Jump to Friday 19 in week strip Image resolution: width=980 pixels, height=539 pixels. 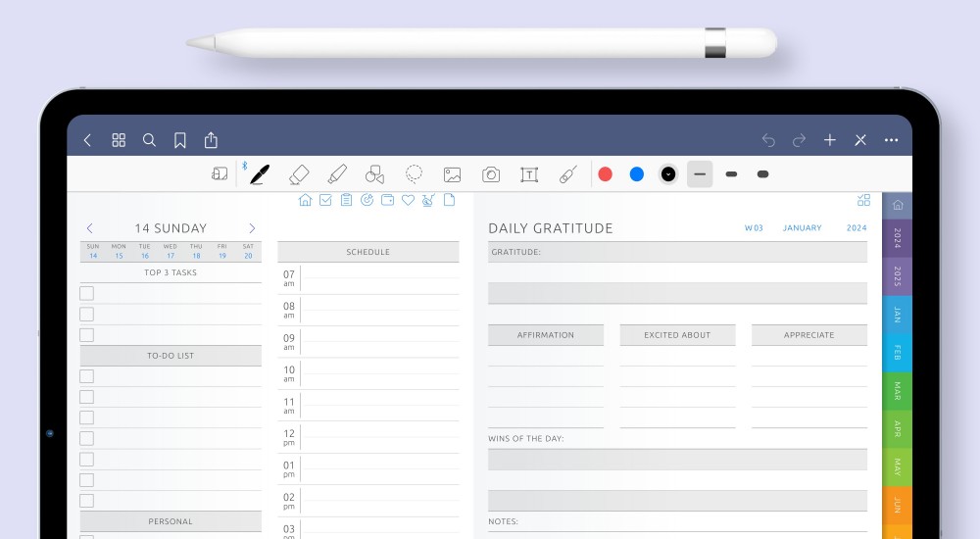(x=221, y=251)
